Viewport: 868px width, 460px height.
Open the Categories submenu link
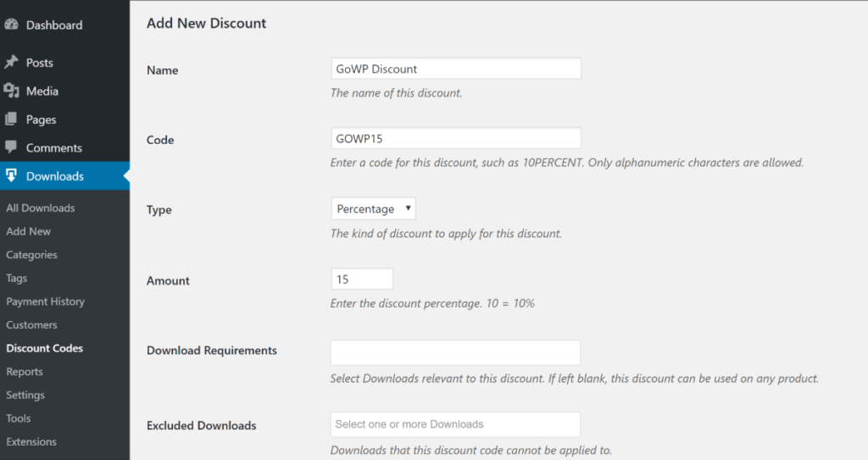[x=31, y=255]
